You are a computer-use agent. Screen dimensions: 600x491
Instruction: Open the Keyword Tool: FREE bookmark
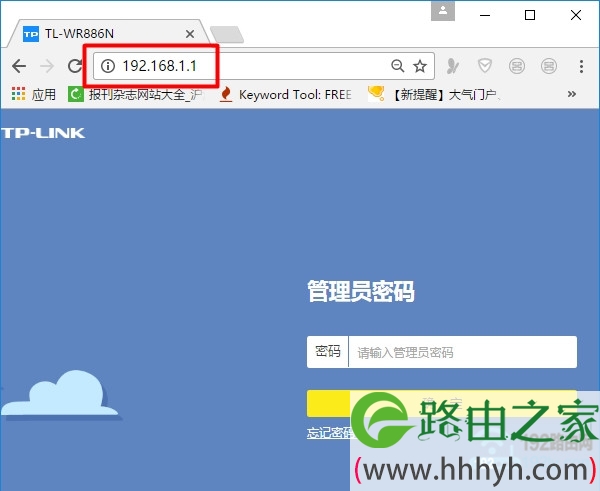coord(285,94)
